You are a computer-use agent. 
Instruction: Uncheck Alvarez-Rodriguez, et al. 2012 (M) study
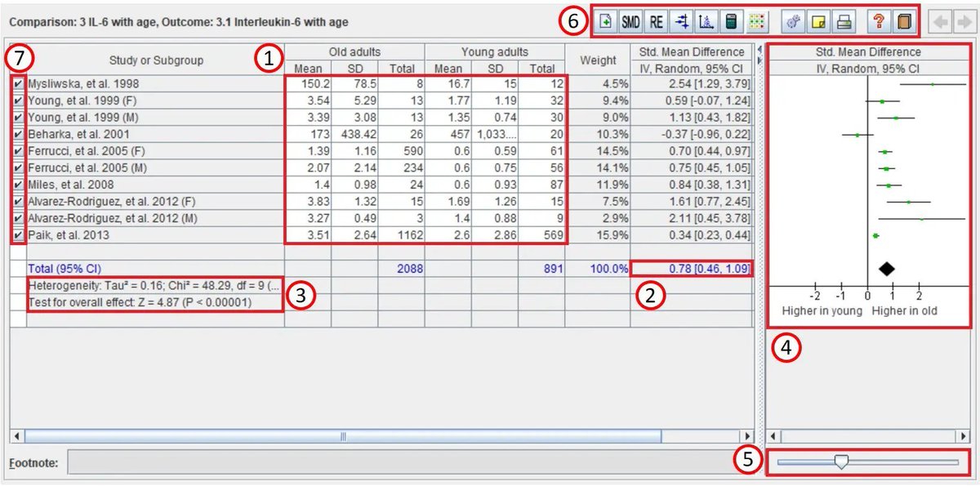(18, 219)
